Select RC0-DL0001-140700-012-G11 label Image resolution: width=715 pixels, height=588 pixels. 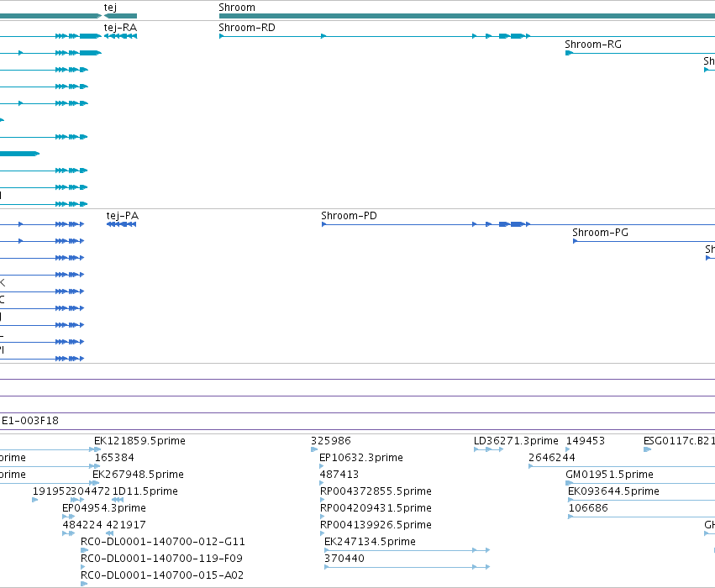[163, 542]
